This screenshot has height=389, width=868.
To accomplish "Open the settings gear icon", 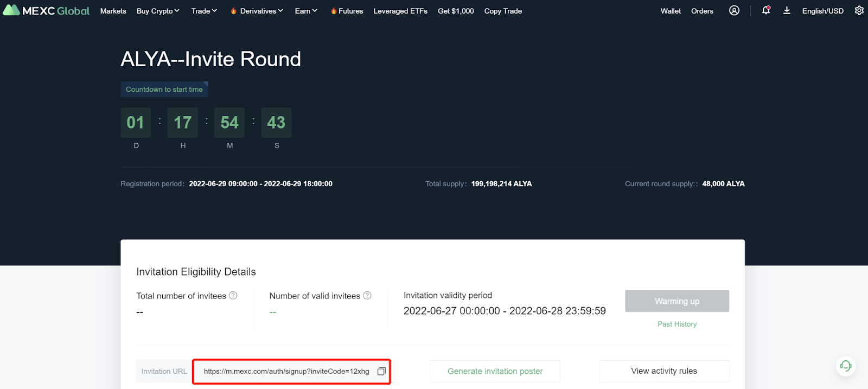I will pyautogui.click(x=859, y=10).
